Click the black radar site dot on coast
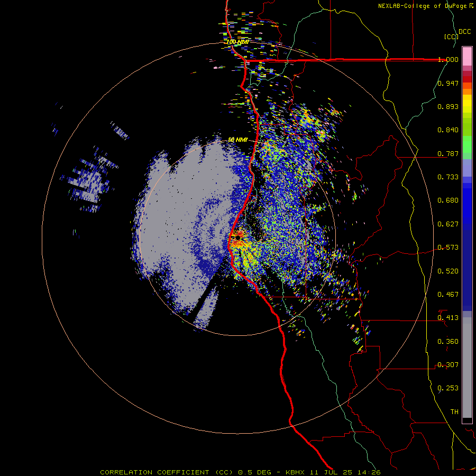Screen dimensions: 476x476 coord(238,237)
